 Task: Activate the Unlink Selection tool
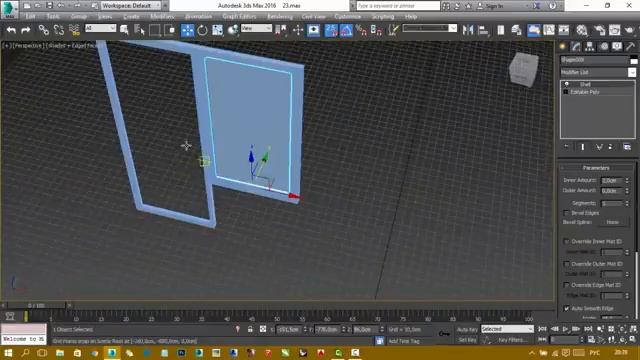tap(59, 30)
